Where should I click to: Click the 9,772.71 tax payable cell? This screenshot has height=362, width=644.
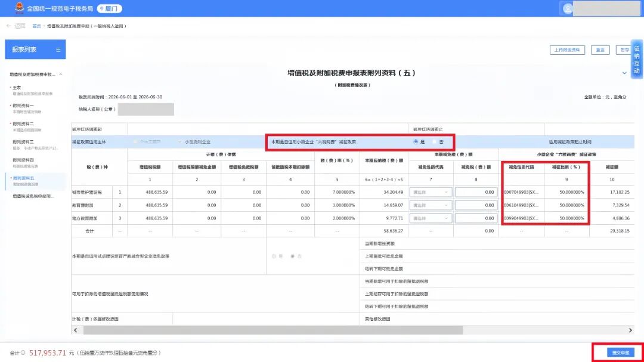(383, 218)
